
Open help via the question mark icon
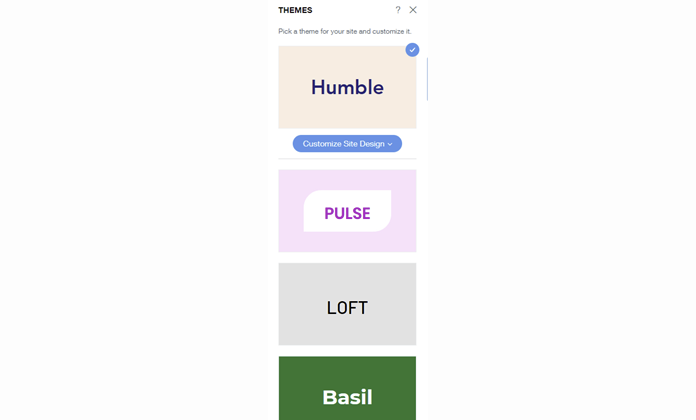coord(398,10)
